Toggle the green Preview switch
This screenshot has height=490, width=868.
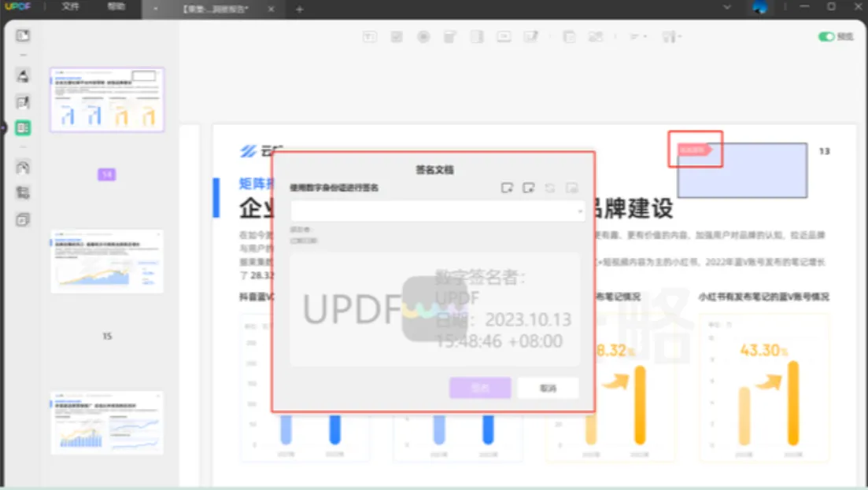[x=826, y=36]
